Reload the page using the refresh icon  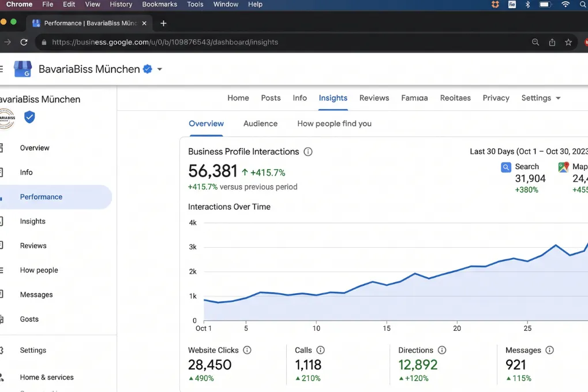pyautogui.click(x=24, y=42)
